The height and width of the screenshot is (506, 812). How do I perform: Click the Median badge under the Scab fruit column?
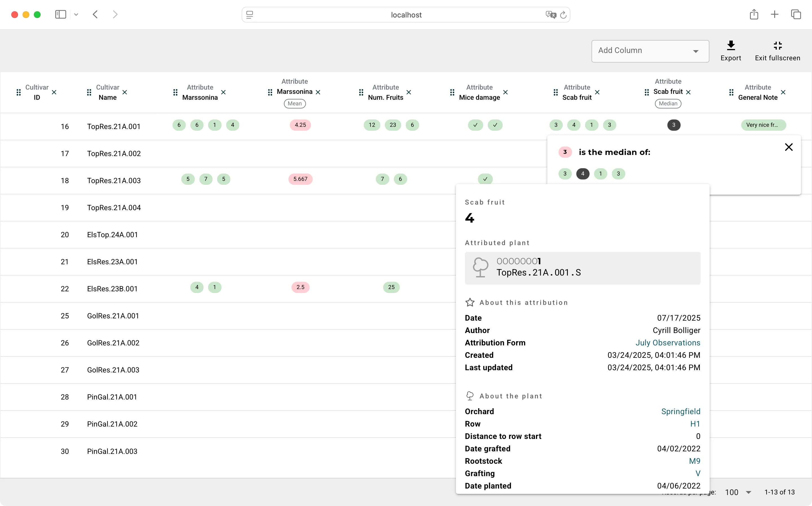tap(668, 103)
